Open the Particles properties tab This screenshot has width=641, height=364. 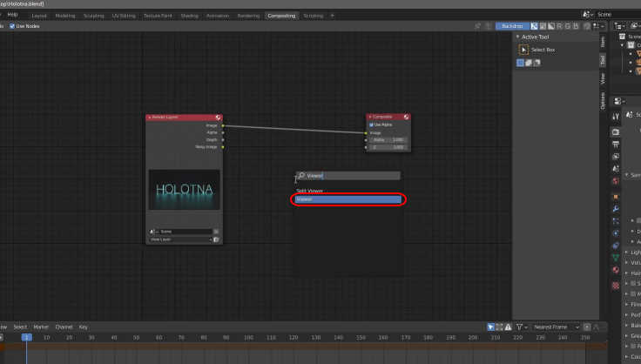[616, 221]
